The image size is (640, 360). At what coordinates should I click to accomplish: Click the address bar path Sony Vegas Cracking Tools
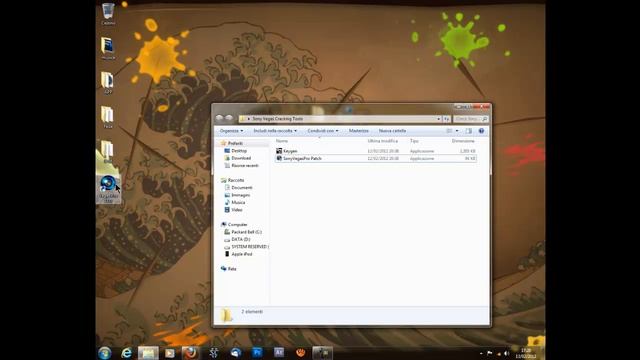278,119
